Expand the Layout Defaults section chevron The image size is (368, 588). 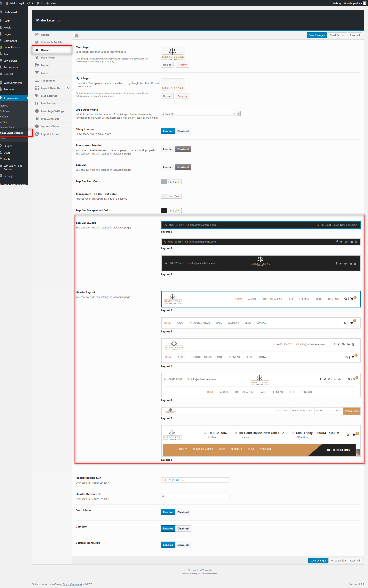68,88
